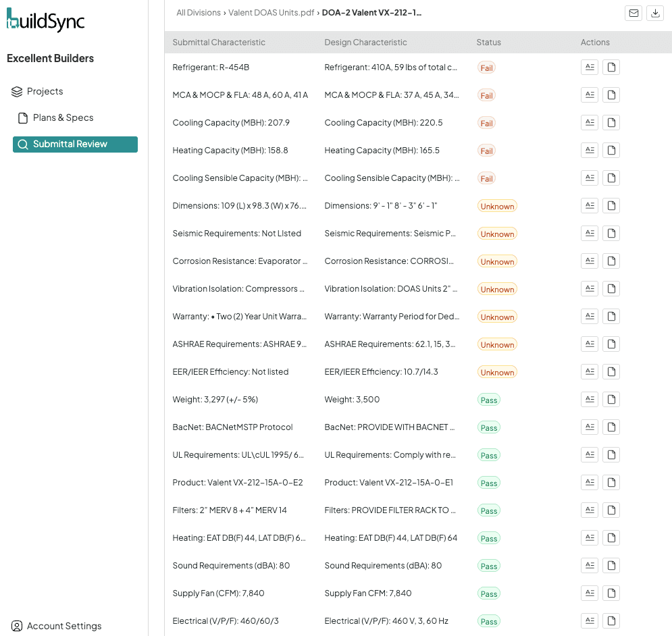Viewport: 672px width, 636px height.
Task: Select 'Cooling Capacity (MBH): 220.5' design cell
Action: pos(383,123)
